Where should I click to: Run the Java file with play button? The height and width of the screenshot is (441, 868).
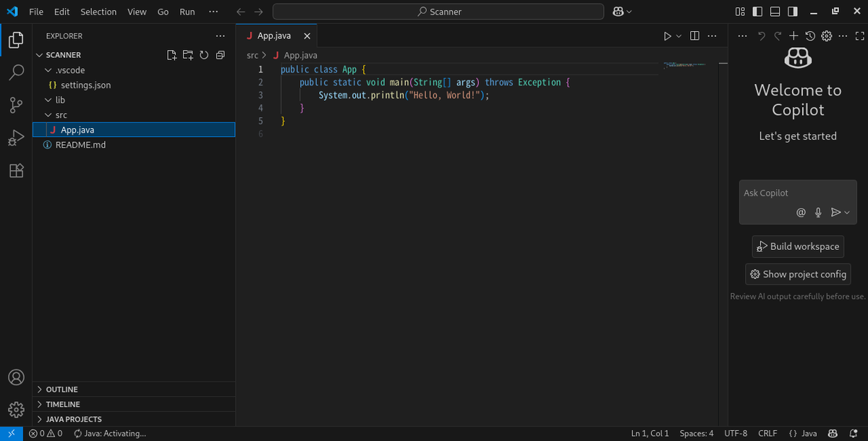(x=668, y=35)
